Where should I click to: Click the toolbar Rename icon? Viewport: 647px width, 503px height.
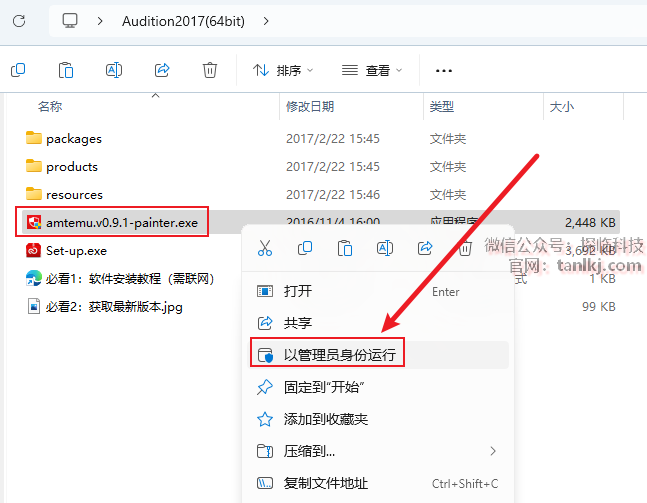tap(114, 70)
